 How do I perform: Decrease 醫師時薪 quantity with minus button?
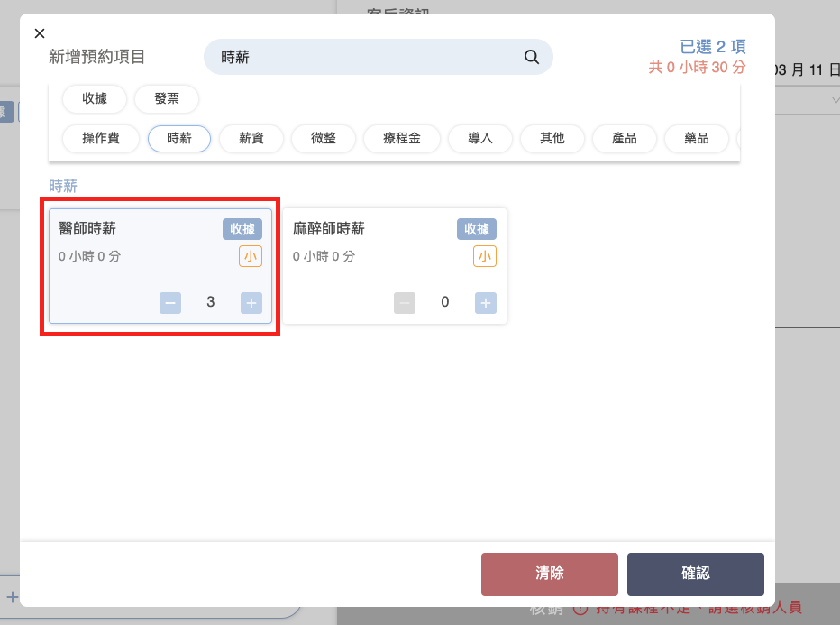170,302
